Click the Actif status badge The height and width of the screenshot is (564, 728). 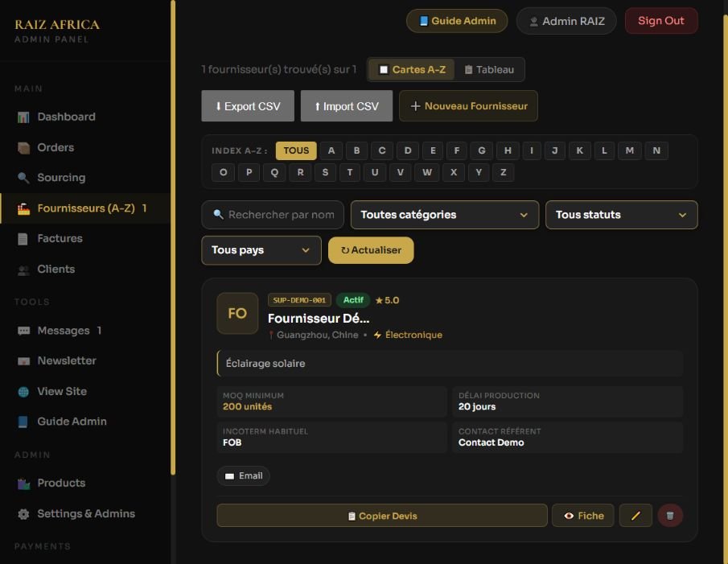[x=353, y=300]
